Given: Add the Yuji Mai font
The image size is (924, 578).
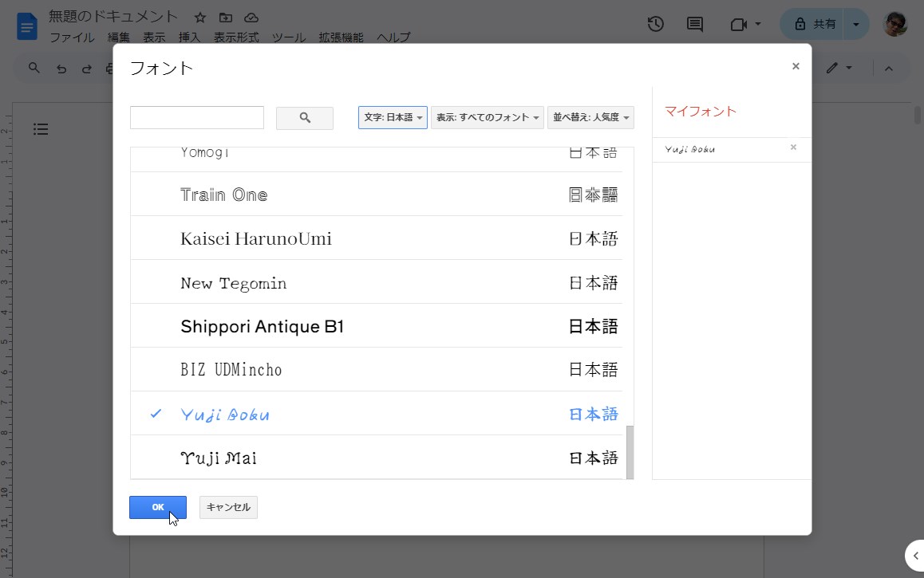Looking at the screenshot, I should tap(377, 458).
